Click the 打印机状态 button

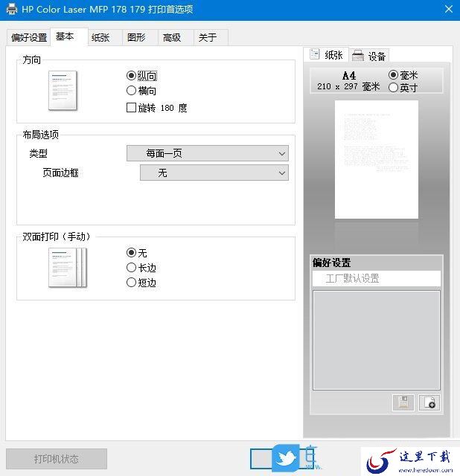[x=57, y=459]
